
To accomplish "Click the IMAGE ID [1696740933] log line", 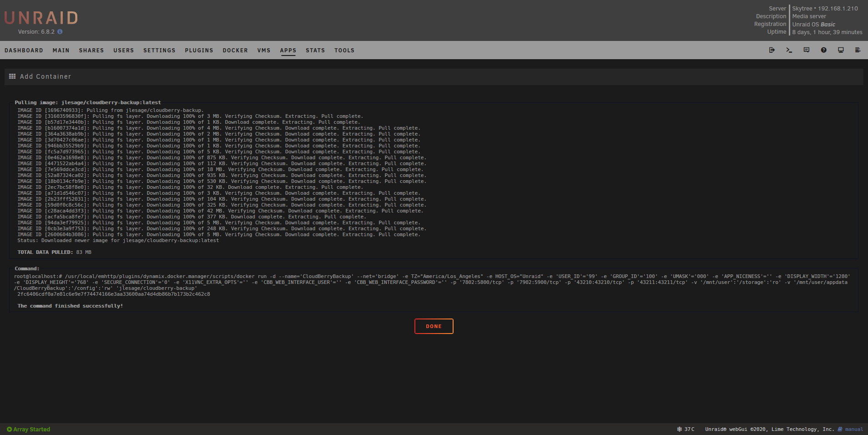I will pos(111,111).
